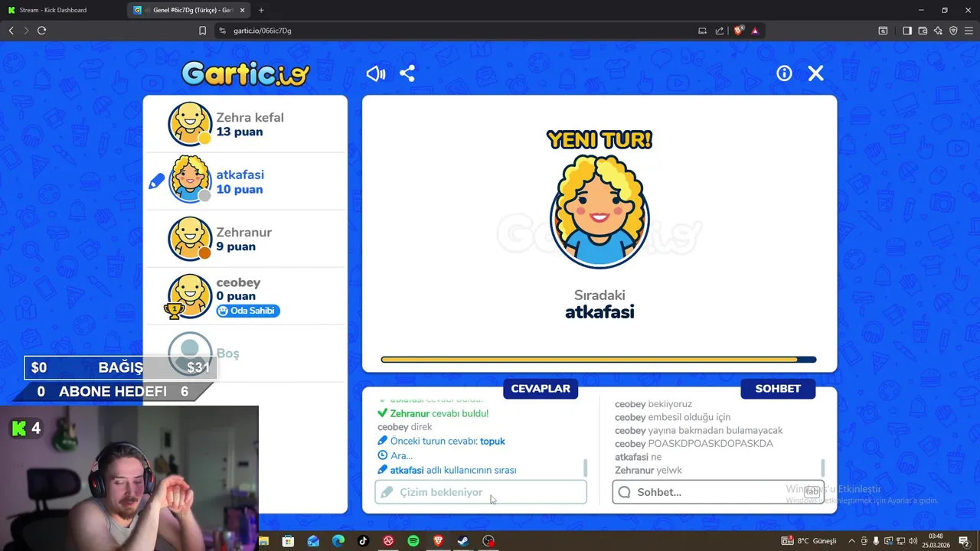The height and width of the screenshot is (551, 980).
Task: Click the pencil icon beside atkafasi
Action: [x=156, y=182]
